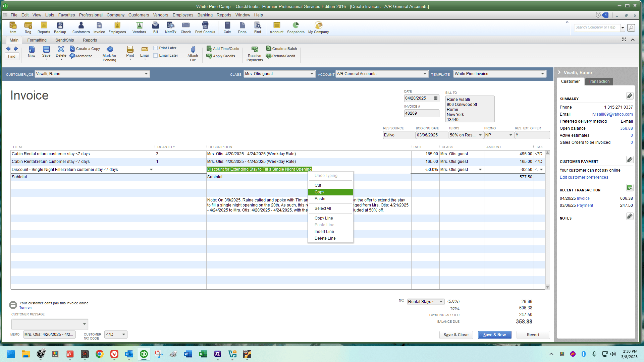Click the Memo field
Viewport: 644px width, 362px height.
click(x=49, y=335)
